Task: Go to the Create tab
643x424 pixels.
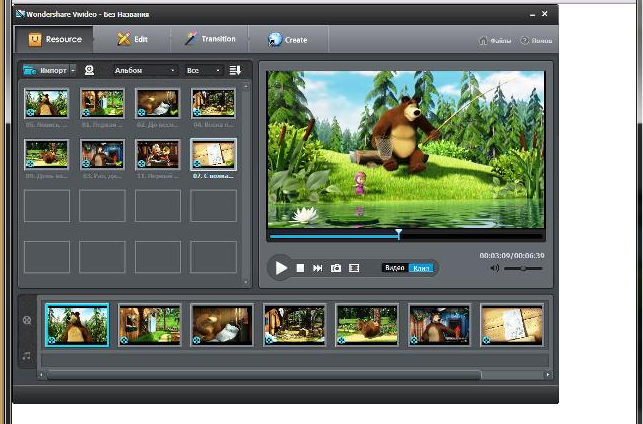Action: 288,39
